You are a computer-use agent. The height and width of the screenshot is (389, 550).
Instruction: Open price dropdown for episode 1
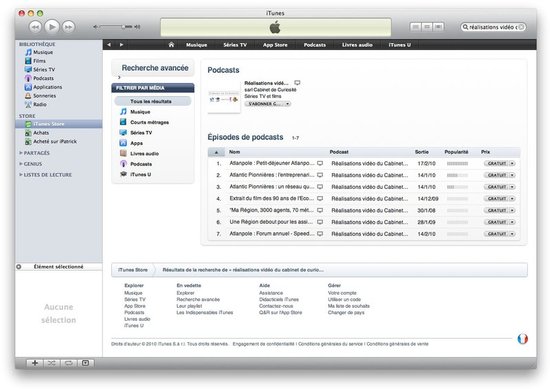pos(512,163)
